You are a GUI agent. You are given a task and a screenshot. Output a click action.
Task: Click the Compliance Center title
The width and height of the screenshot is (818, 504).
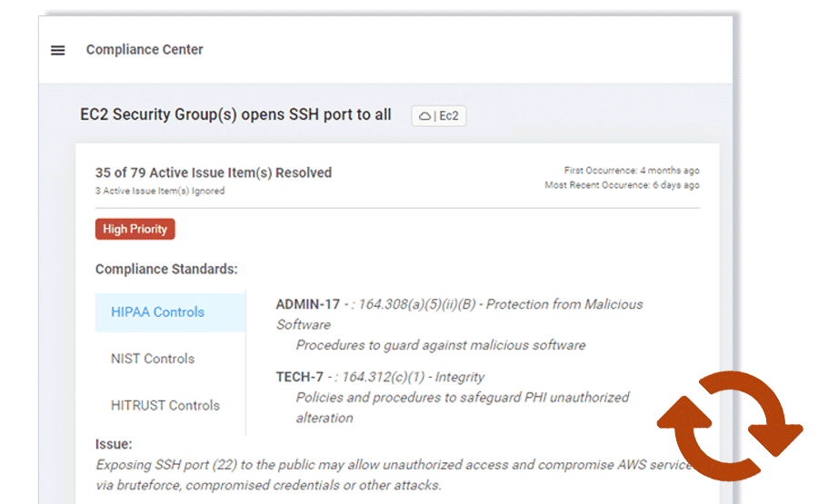145,50
